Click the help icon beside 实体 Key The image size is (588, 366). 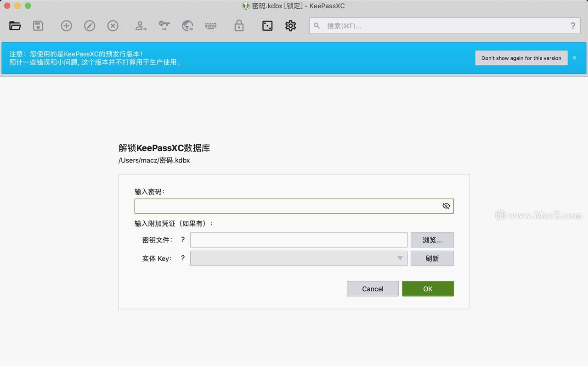click(183, 258)
